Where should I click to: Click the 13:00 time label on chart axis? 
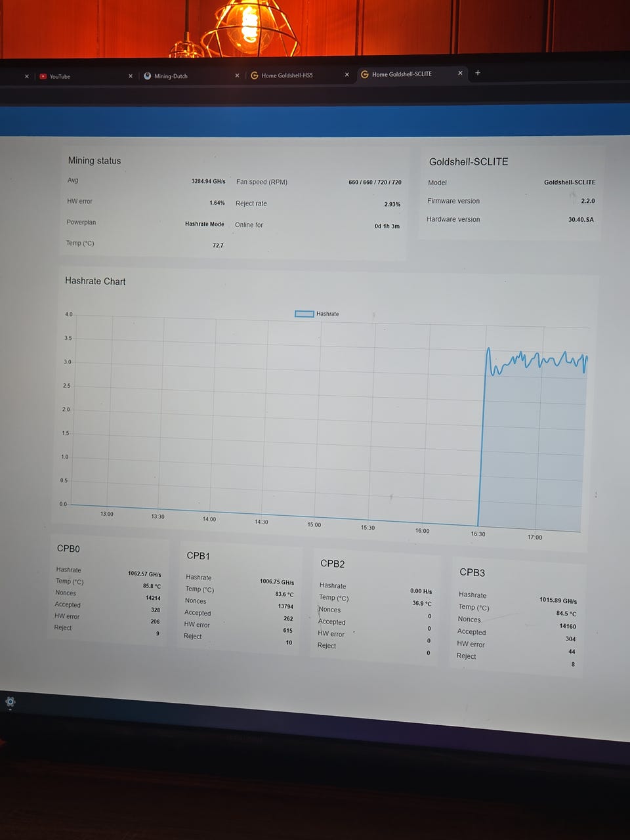[x=106, y=514]
